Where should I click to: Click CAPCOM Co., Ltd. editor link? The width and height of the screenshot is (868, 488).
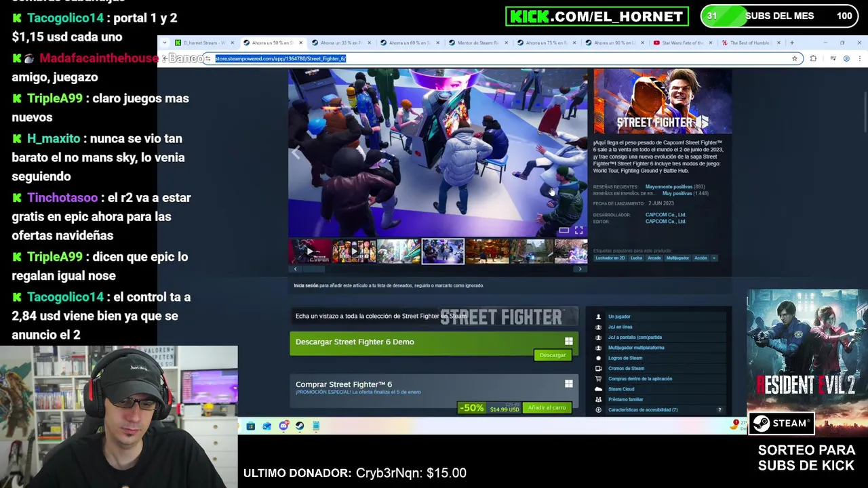pyautogui.click(x=665, y=222)
